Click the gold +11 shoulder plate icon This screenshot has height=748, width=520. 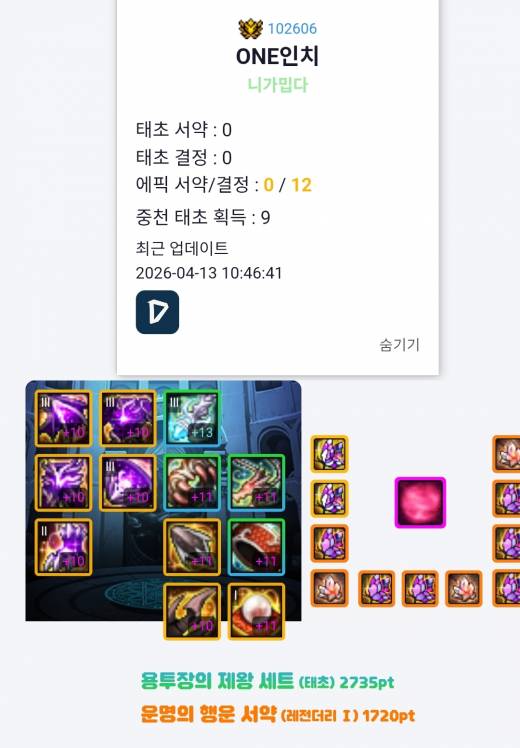(x=192, y=547)
